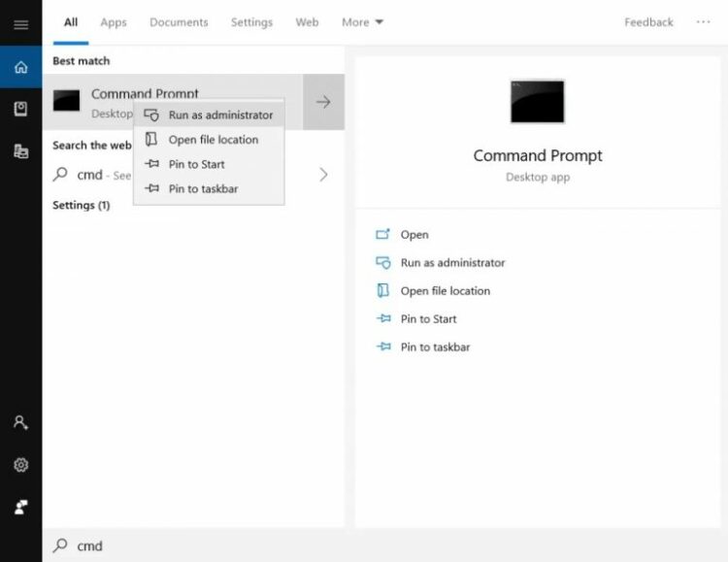Image resolution: width=728 pixels, height=562 pixels.
Task: Switch to the Apps tab
Action: coord(114,22)
